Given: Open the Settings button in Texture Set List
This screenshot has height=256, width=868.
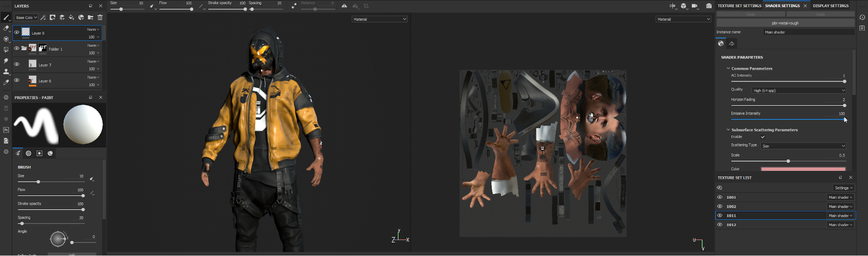Looking at the screenshot, I should pos(843,188).
